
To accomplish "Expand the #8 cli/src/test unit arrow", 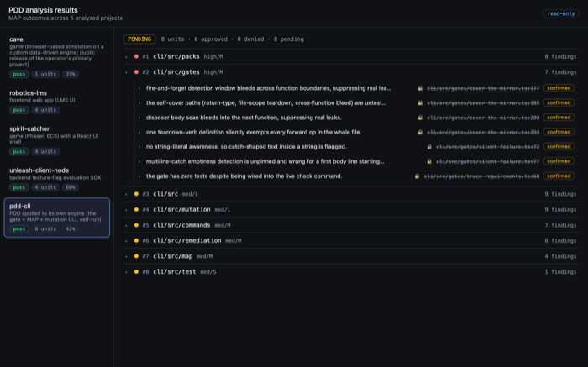I will [x=126, y=272].
